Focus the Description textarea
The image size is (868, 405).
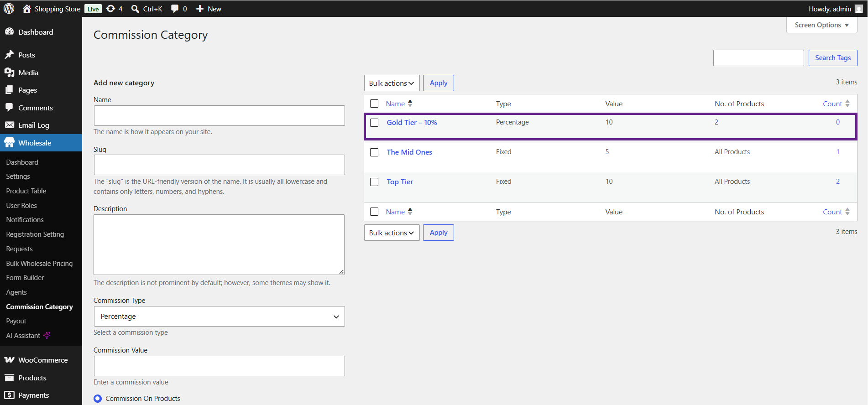click(219, 244)
